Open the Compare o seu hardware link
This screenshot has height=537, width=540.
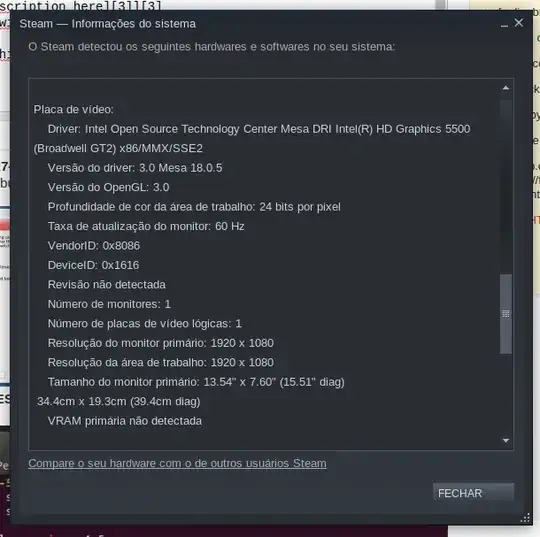[x=177, y=463]
